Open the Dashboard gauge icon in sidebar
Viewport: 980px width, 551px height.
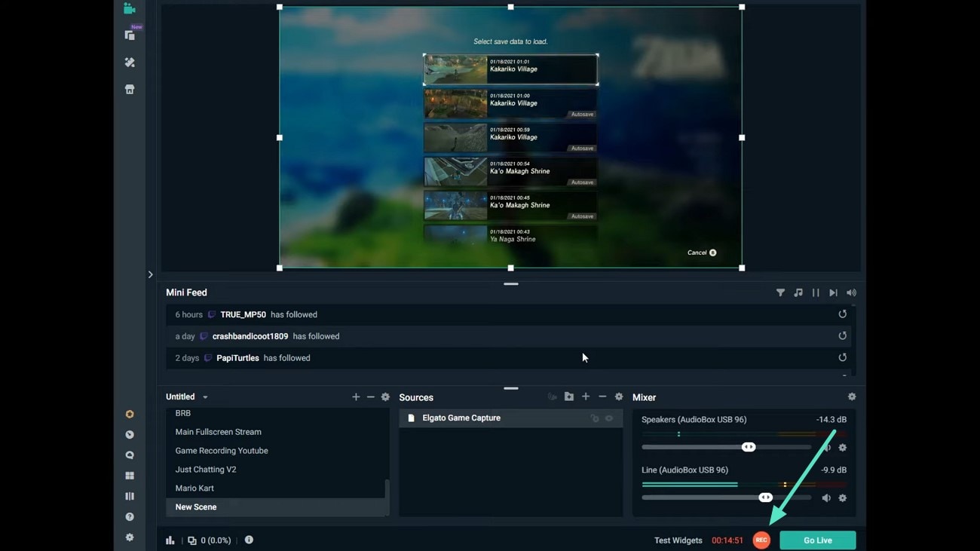coord(130,435)
